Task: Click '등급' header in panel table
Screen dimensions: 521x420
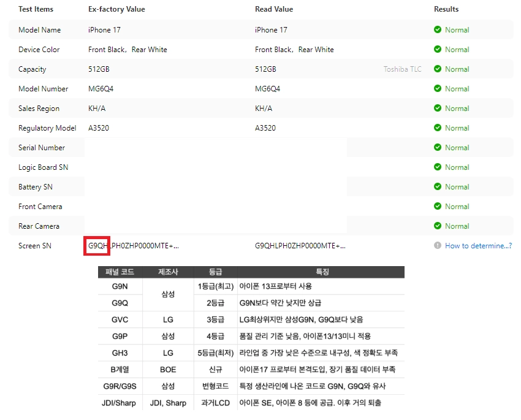Action: point(215,272)
